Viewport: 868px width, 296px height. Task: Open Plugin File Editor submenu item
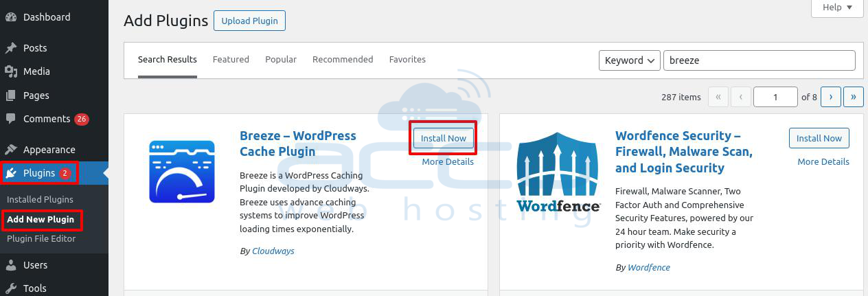[41, 239]
